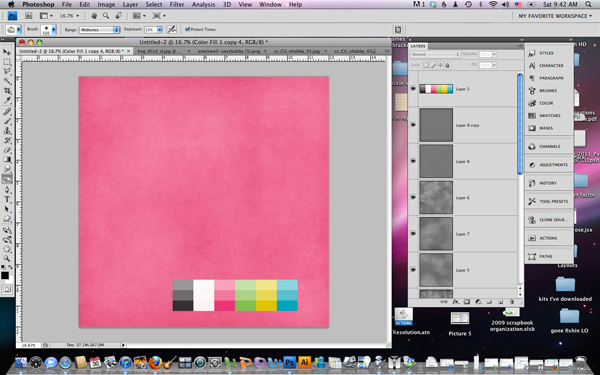The height and width of the screenshot is (375, 600).
Task: Toggle visibility of Layer 6
Action: click(413, 197)
